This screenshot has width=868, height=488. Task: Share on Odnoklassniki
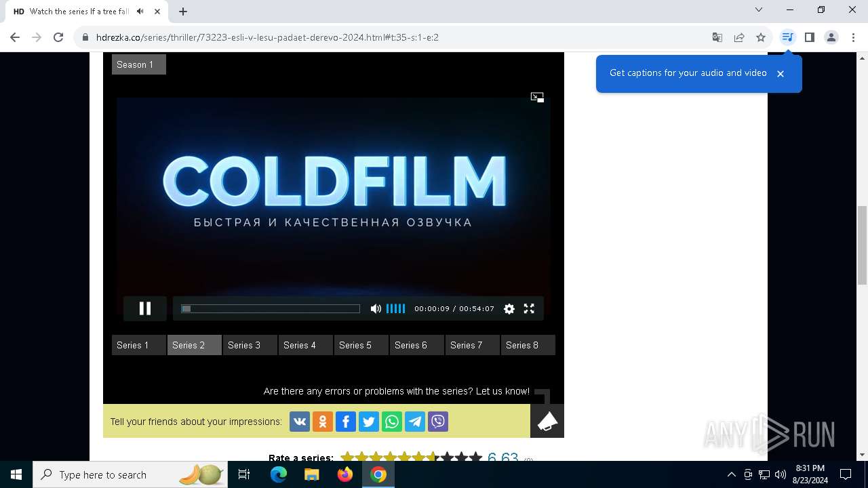323,422
